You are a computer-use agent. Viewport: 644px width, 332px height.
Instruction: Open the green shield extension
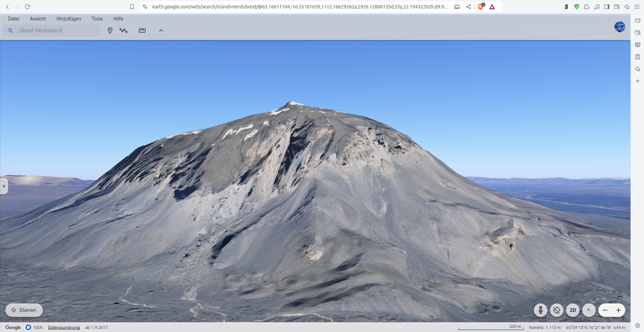(x=577, y=7)
